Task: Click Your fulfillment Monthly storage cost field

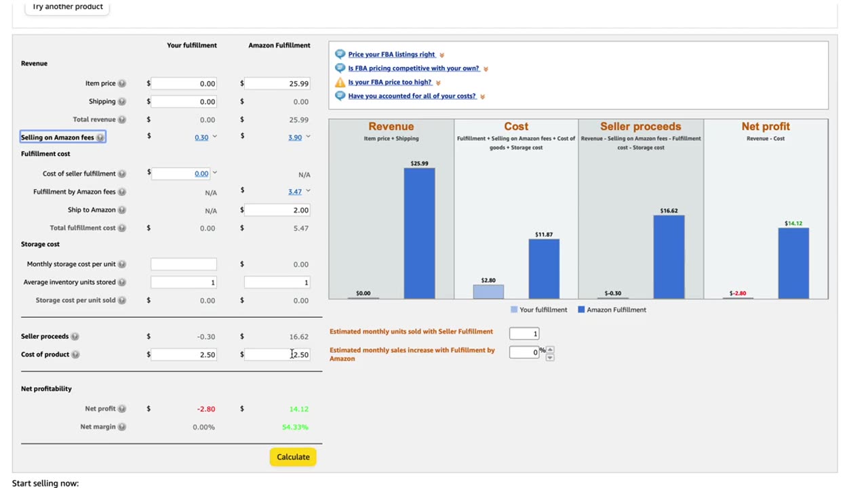Action: pyautogui.click(x=184, y=264)
